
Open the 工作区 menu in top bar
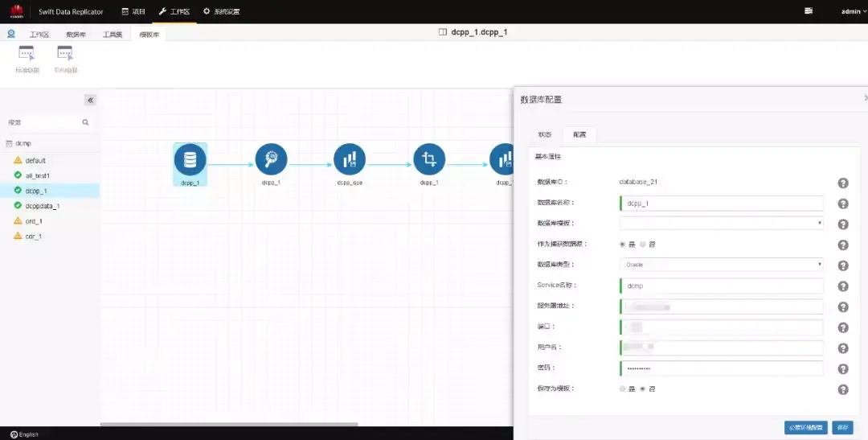(174, 11)
